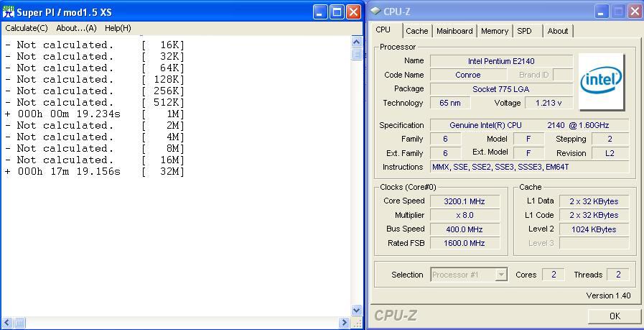Switch to the Cache tab
Image resolution: width=644 pixels, height=330 pixels.
pyautogui.click(x=417, y=31)
